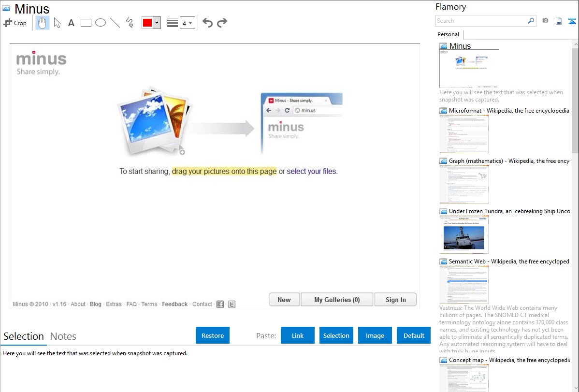
Task: Click the icon beside Minus in sidebar list
Action: [443, 46]
